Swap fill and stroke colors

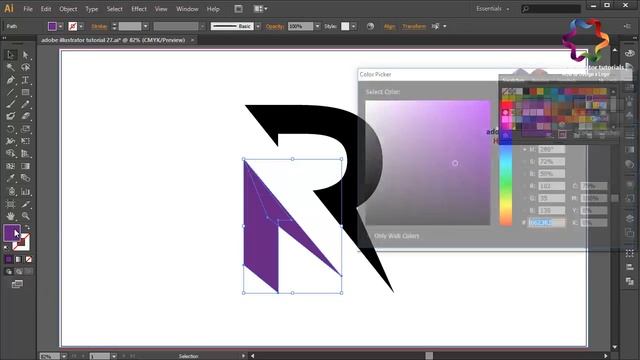click(27, 228)
